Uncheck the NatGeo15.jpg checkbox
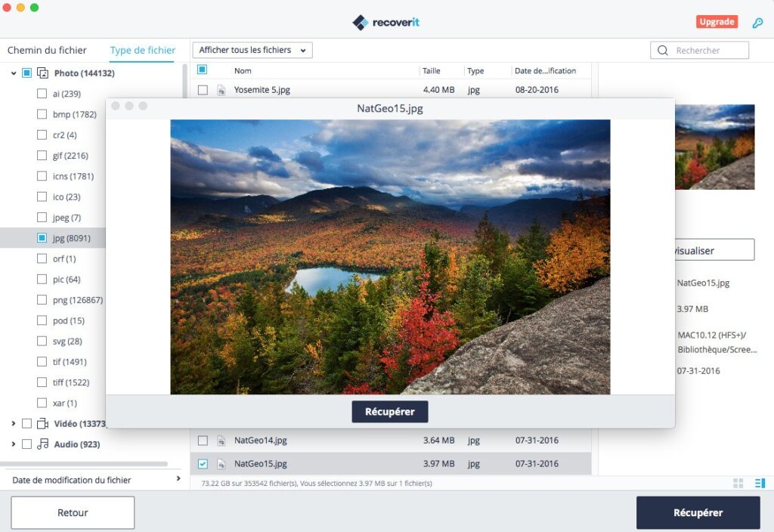Screen dimensions: 774x532 203,464
